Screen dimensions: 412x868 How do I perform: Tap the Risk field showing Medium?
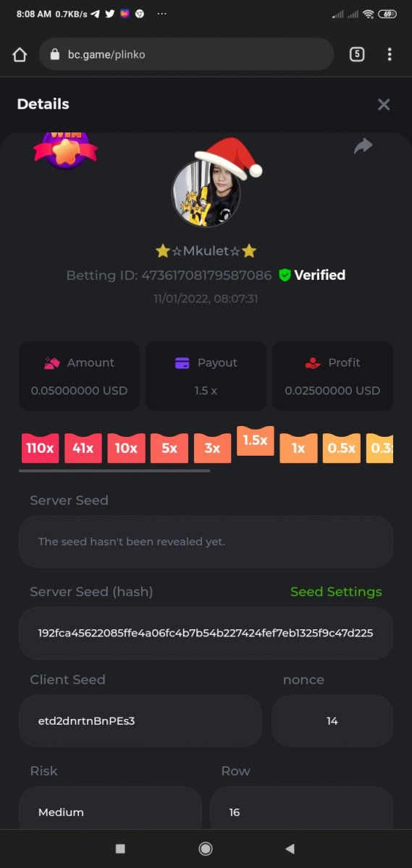point(110,812)
